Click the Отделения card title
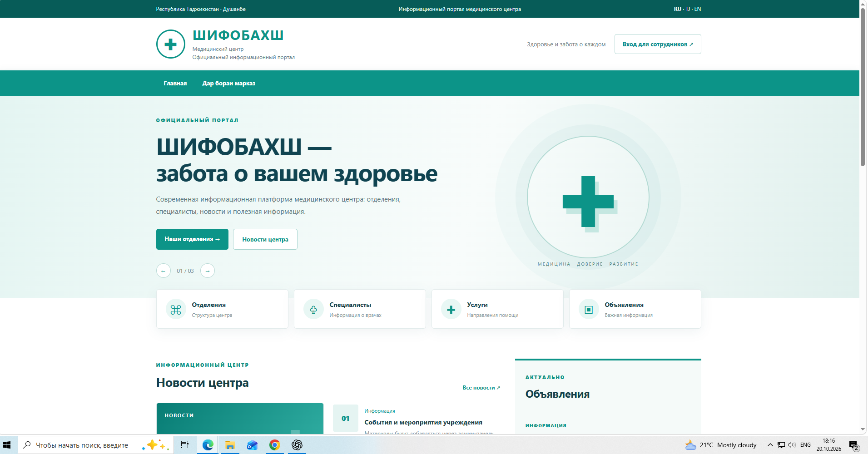This screenshot has height=454, width=868. point(208,305)
